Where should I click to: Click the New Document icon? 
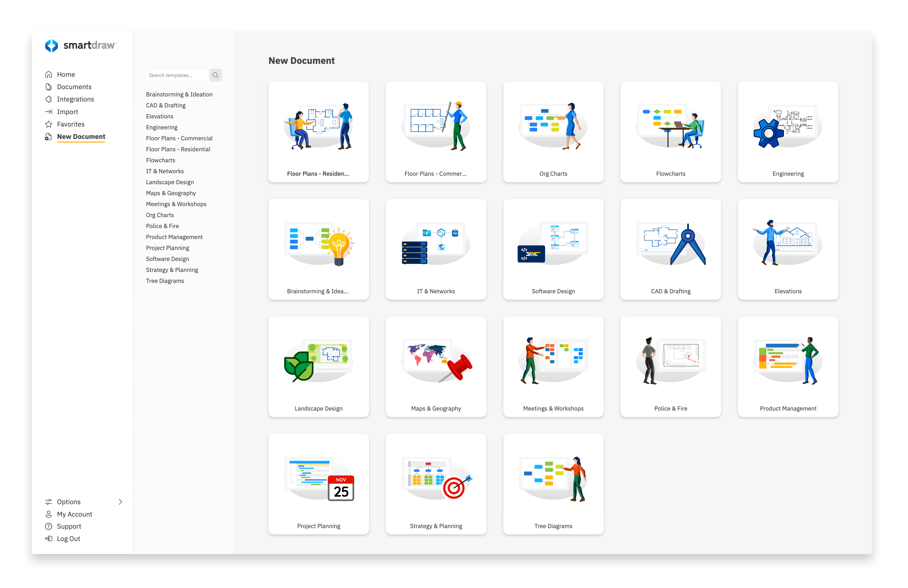[x=48, y=137]
